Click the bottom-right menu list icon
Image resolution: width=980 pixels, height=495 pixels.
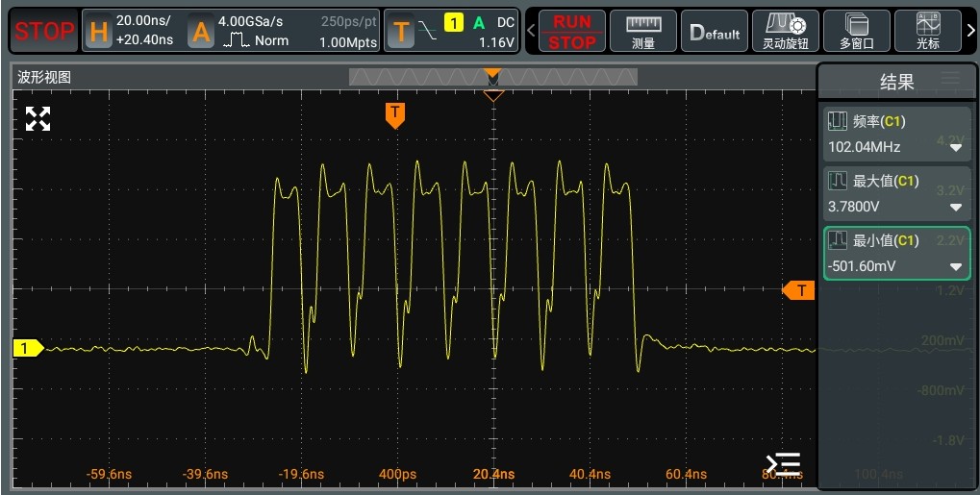tap(782, 463)
